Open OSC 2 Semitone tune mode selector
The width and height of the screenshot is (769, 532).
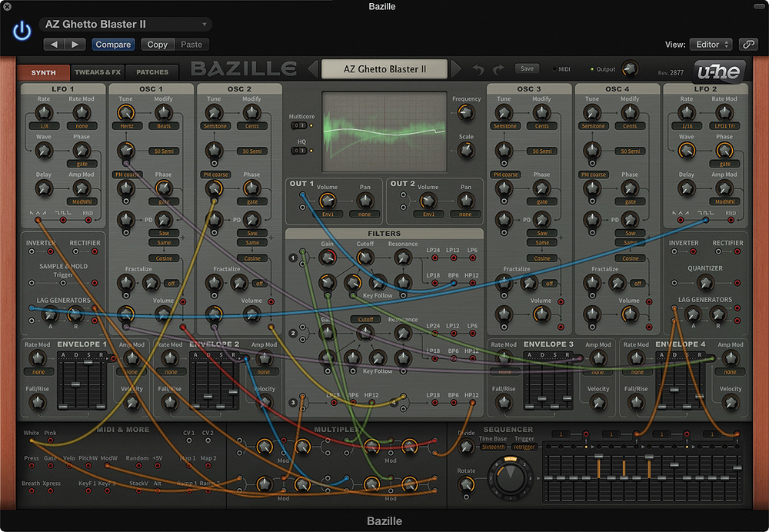click(215, 126)
